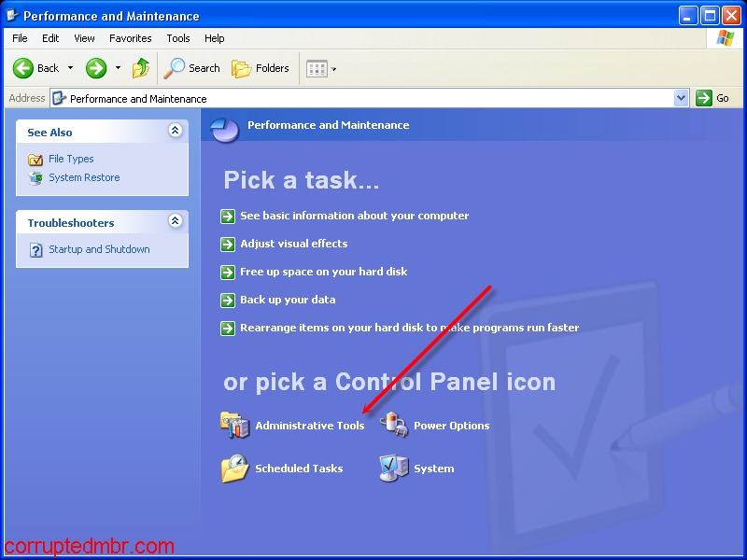Expand the Back history dropdown arrow
Image resolution: width=747 pixels, height=560 pixels.
(x=71, y=68)
